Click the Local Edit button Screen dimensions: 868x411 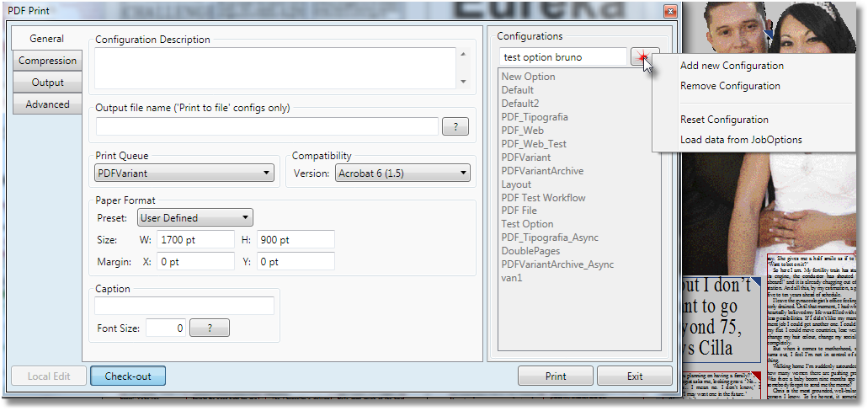(49, 376)
